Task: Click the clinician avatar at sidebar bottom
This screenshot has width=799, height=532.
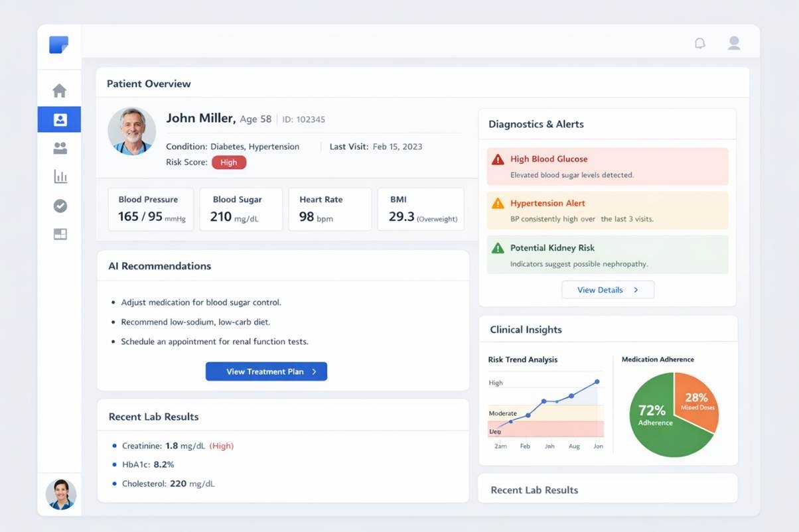Action: [x=60, y=494]
